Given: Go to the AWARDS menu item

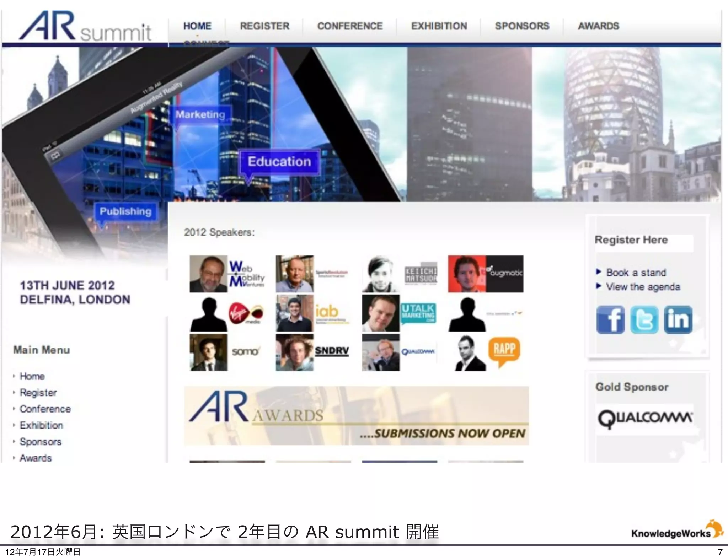Looking at the screenshot, I should point(598,26).
